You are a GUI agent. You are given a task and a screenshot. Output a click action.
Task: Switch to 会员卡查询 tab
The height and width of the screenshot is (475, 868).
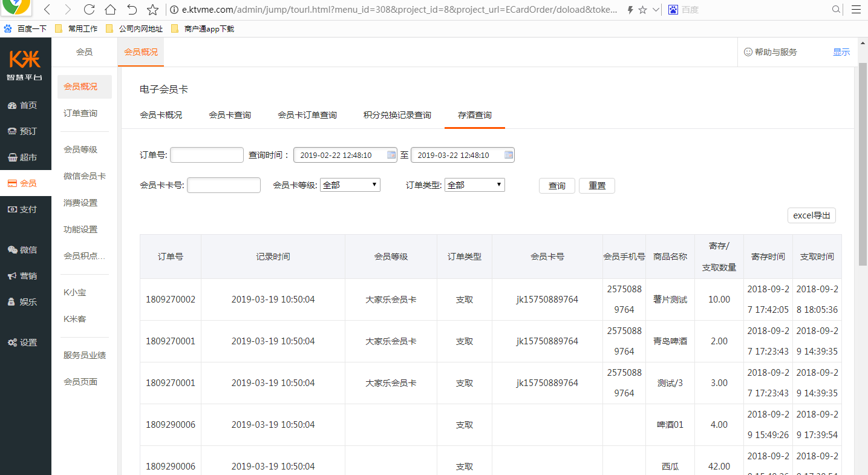[x=230, y=115]
